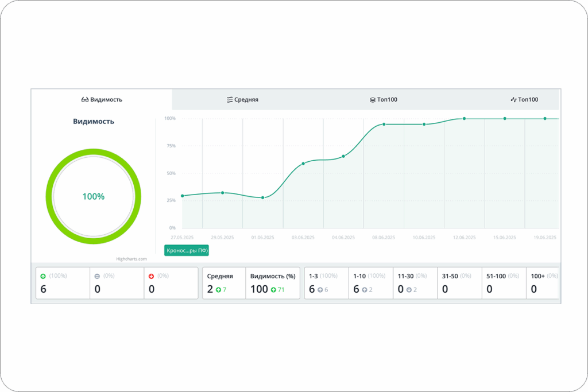Open the Средняя tab

pyautogui.click(x=243, y=100)
